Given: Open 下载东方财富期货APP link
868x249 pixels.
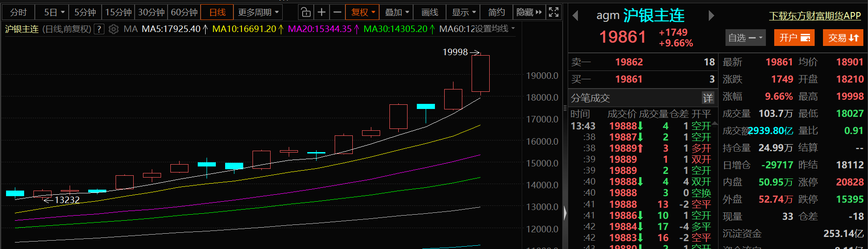Looking at the screenshot, I should [x=815, y=16].
